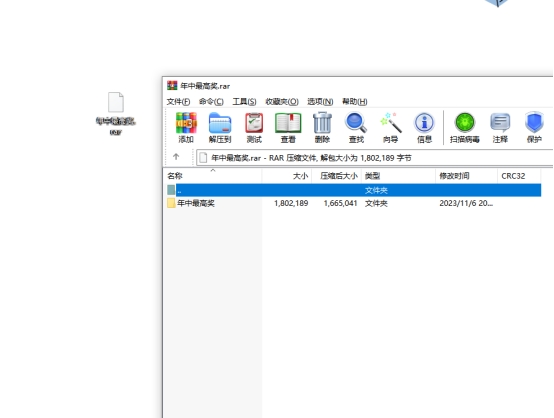Click the 保护 (Protect) shield icon
554x418 pixels.
(534, 128)
